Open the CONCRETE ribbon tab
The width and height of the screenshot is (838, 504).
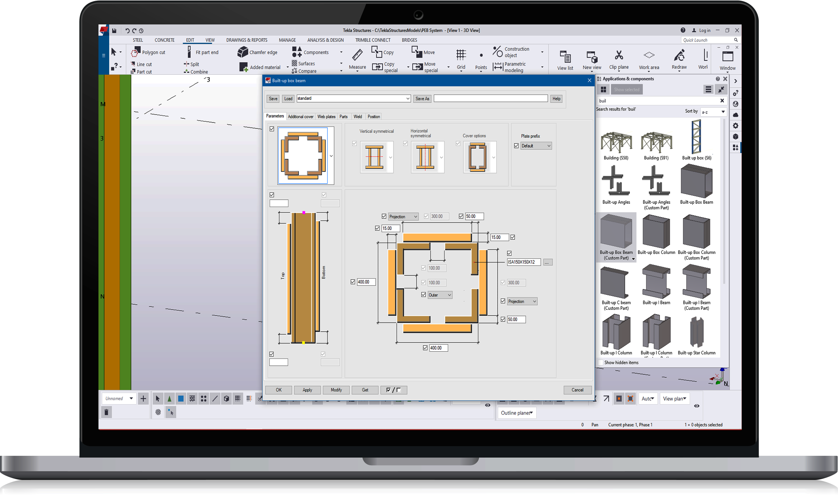(x=164, y=40)
